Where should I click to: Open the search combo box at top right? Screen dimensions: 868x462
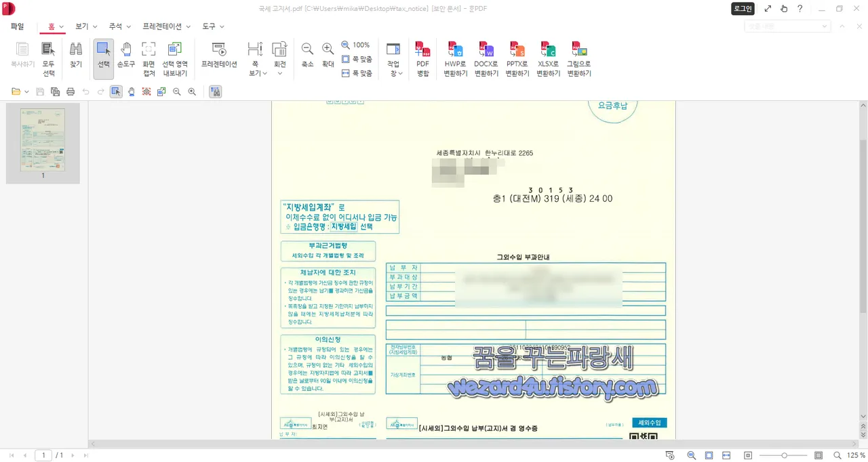[787, 26]
